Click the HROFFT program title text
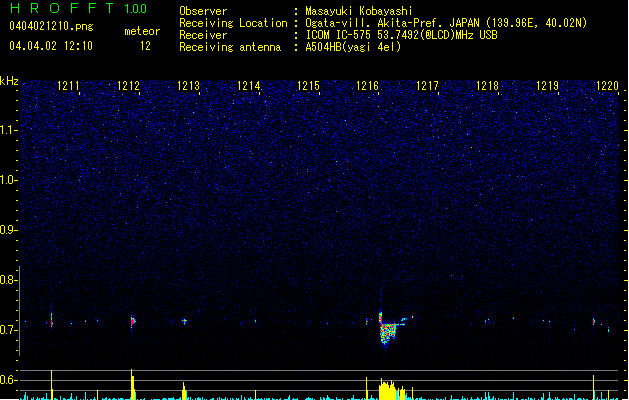Viewport: 629px width, 400px height. pyautogui.click(x=62, y=8)
